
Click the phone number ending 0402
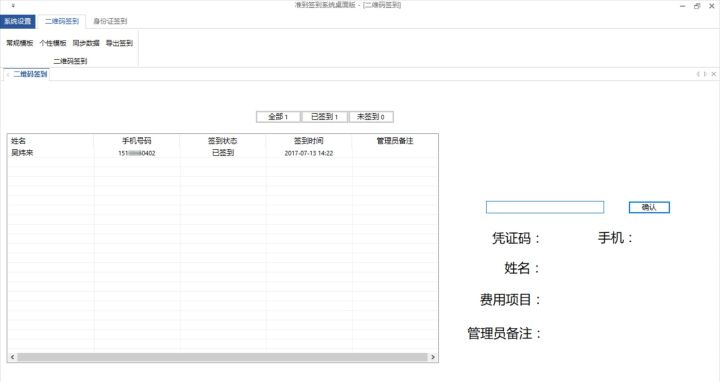[136, 153]
